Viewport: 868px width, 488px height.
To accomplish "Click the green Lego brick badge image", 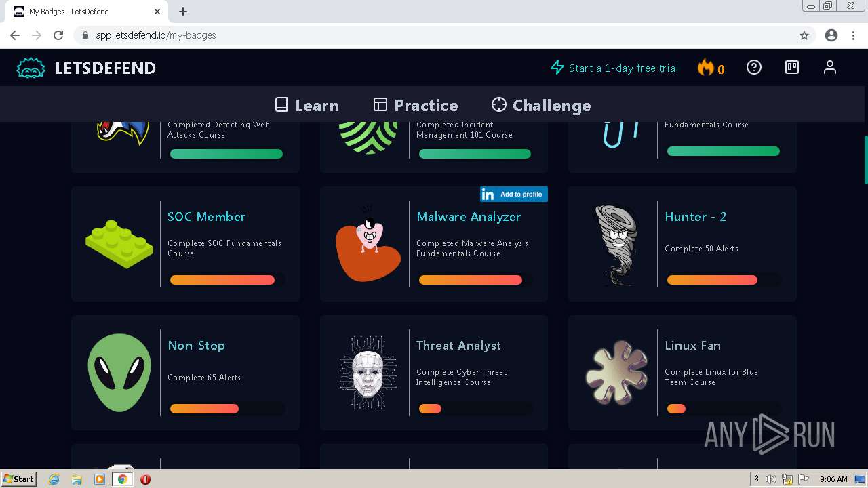I will [x=119, y=244].
